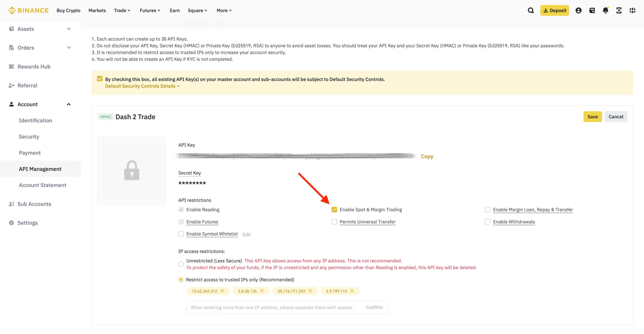
Task: Click the Secret Key label
Action: click(190, 173)
